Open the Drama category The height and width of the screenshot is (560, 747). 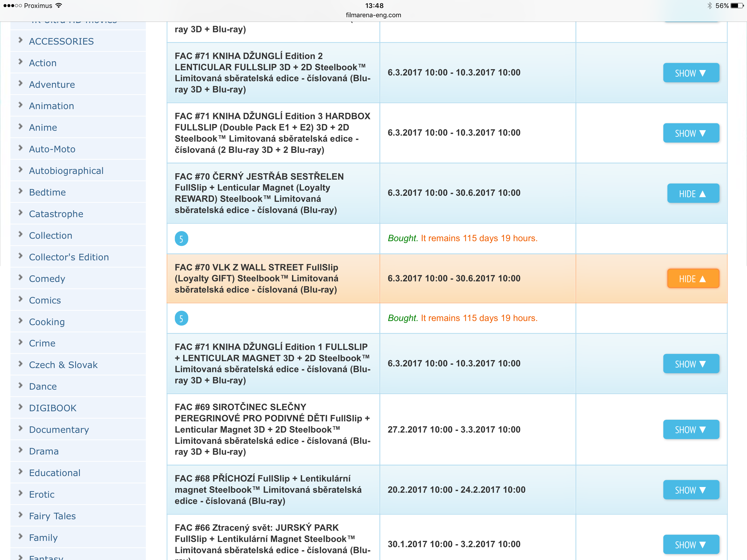pyautogui.click(x=44, y=451)
